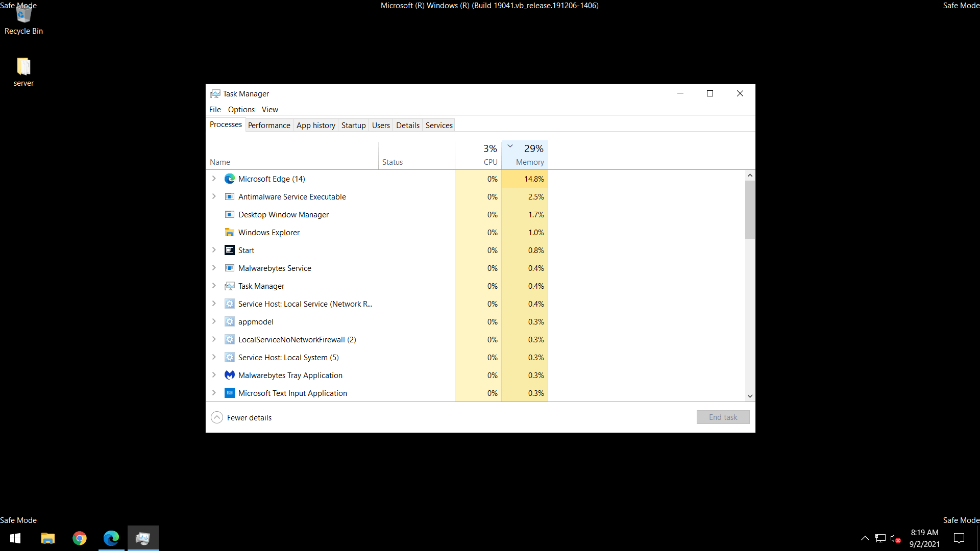Click the Windows Explorer process icon

(x=230, y=233)
